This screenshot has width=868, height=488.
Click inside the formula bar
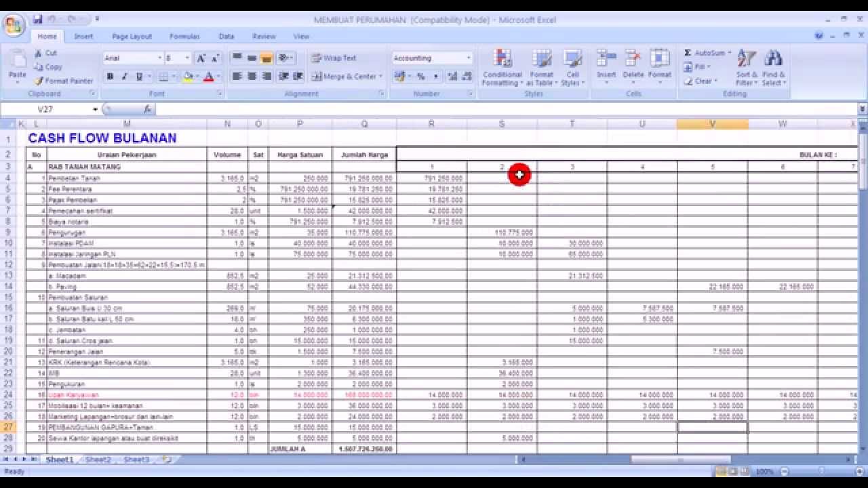click(507, 109)
